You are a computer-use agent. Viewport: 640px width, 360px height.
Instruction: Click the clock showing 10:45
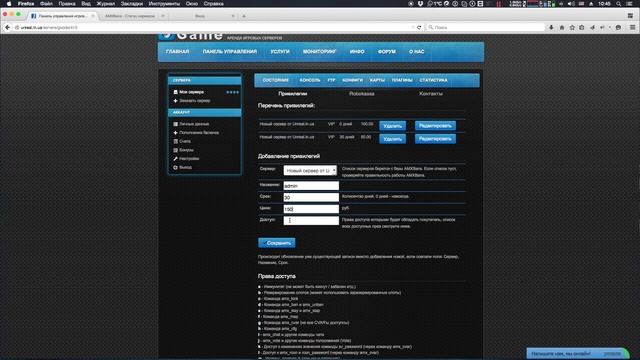(604, 4)
